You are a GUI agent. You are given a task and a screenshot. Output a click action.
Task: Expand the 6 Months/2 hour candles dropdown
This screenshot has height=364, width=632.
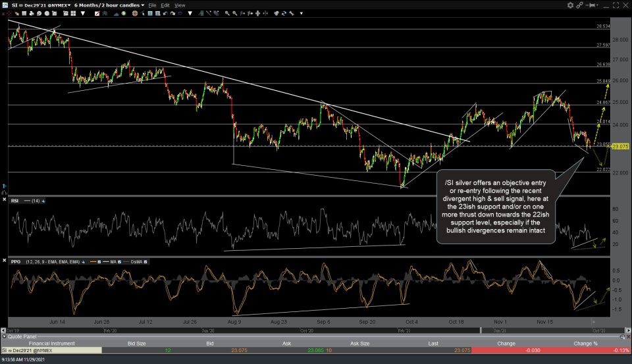pyautogui.click(x=110, y=5)
